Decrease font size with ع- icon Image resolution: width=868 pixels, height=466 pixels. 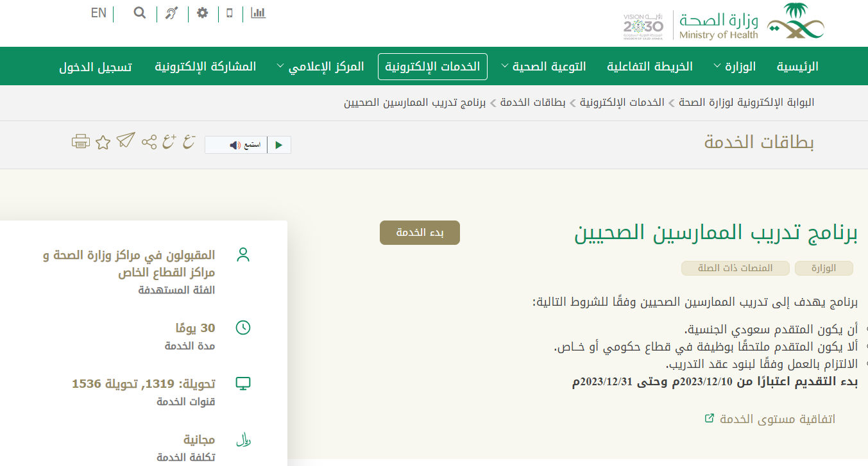coord(189,142)
